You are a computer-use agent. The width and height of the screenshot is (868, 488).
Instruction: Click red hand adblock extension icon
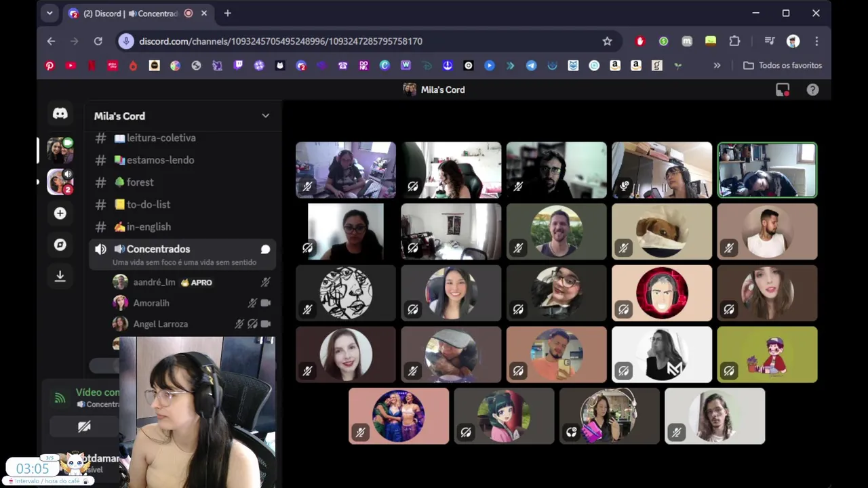pyautogui.click(x=639, y=41)
